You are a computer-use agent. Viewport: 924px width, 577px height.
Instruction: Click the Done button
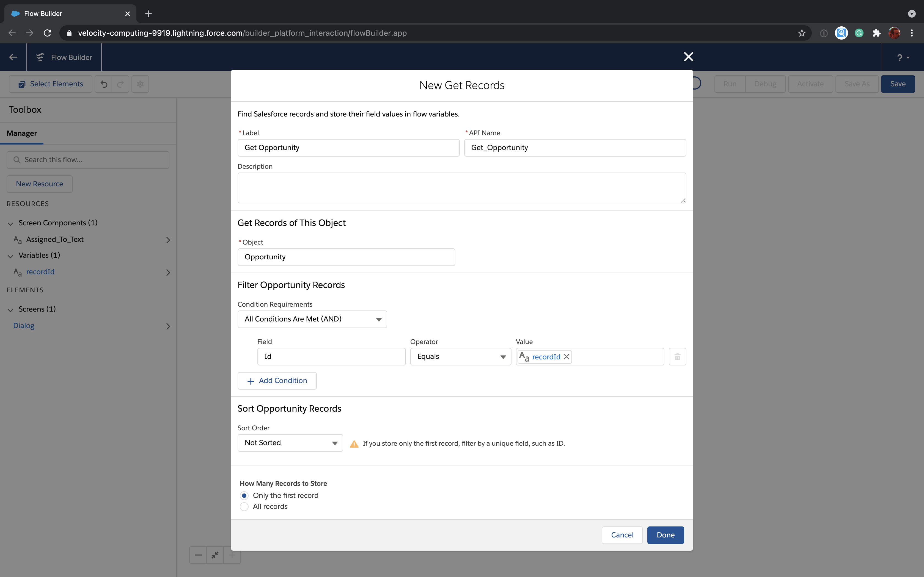(665, 535)
